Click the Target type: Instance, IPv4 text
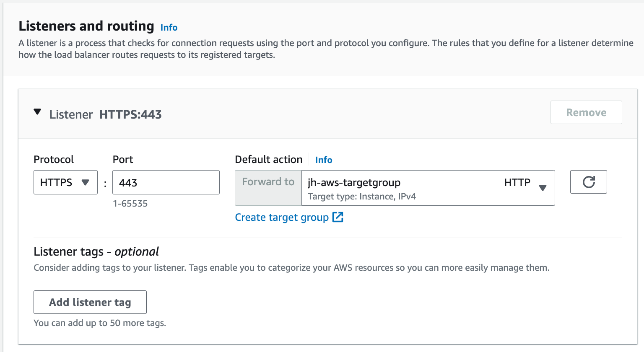The image size is (644, 352). [x=361, y=197]
